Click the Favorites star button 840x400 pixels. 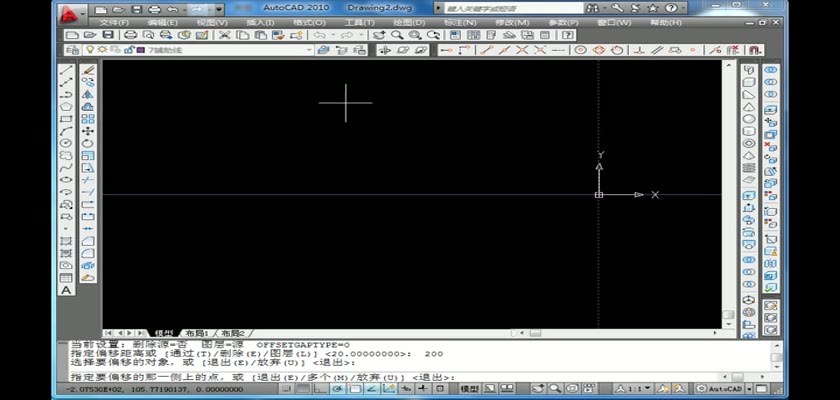point(652,8)
